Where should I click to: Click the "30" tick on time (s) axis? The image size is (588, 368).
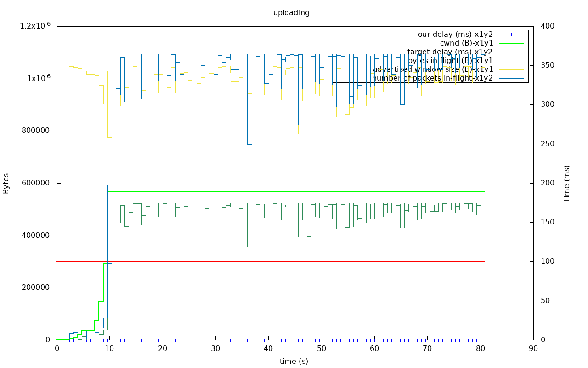pyautogui.click(x=216, y=349)
